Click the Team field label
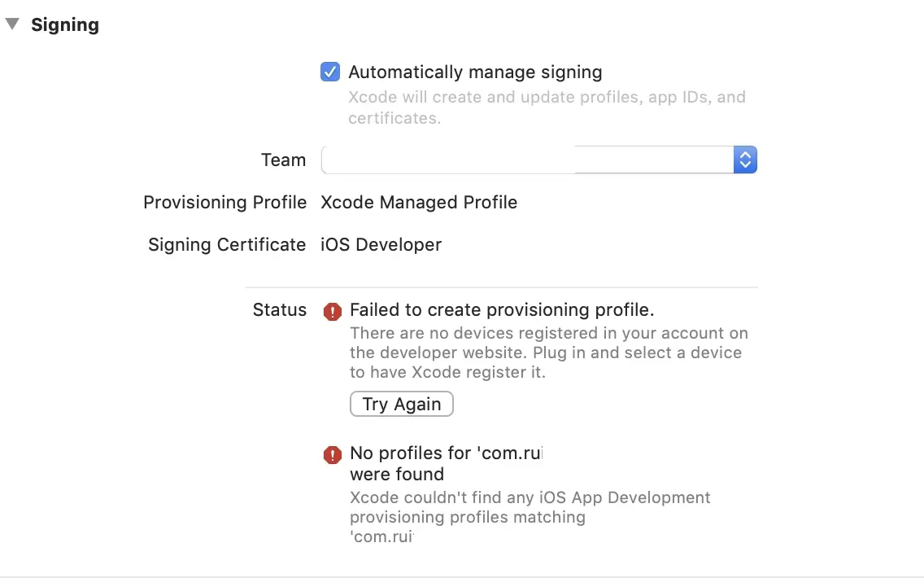The image size is (924, 578). (x=283, y=160)
